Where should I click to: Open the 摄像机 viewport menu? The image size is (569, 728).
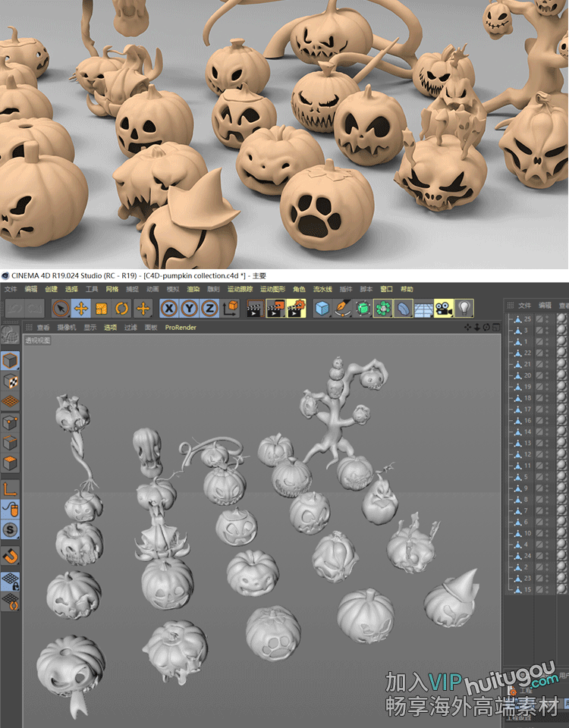[x=68, y=328]
